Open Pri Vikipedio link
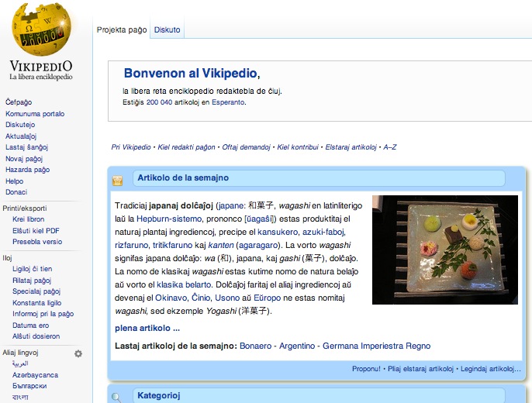 click(131, 147)
